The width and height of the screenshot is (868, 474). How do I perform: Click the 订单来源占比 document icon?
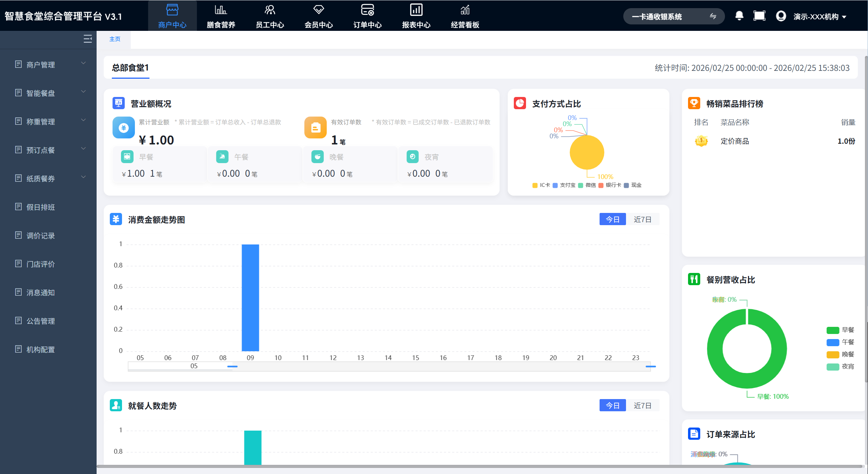click(694, 434)
